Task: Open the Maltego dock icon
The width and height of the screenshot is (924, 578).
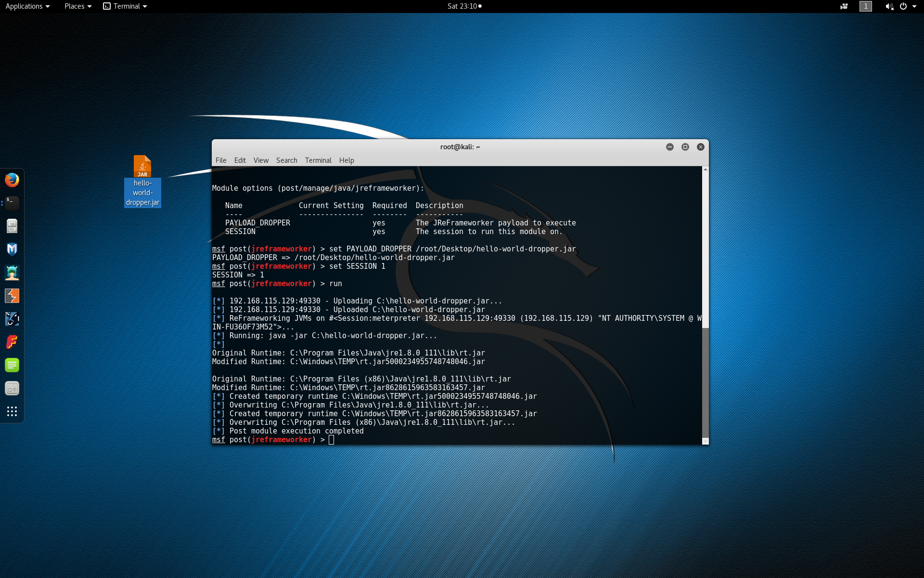Action: (12, 318)
